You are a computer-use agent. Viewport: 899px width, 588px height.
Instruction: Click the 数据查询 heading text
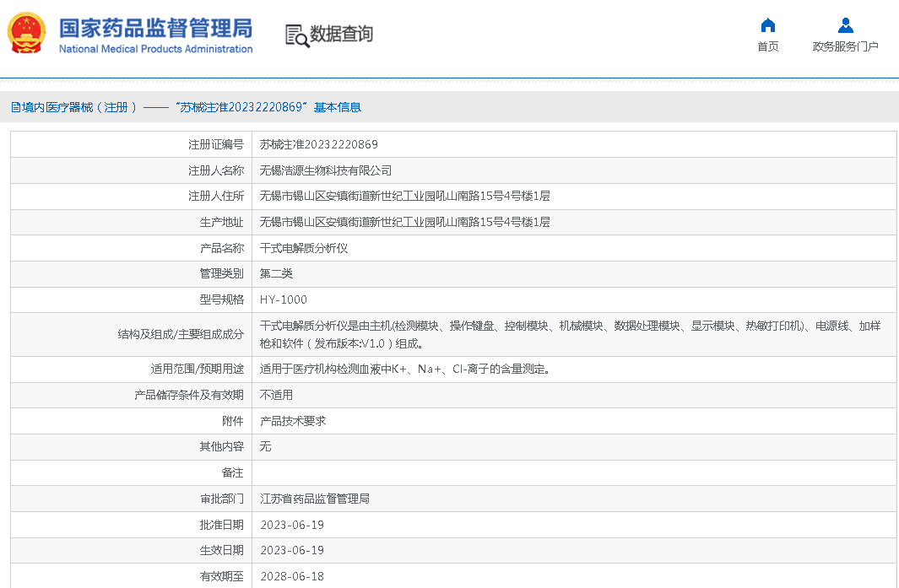(x=341, y=35)
